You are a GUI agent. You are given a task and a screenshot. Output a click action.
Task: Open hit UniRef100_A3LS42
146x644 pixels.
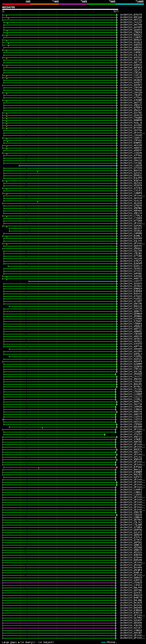pos(131,55)
